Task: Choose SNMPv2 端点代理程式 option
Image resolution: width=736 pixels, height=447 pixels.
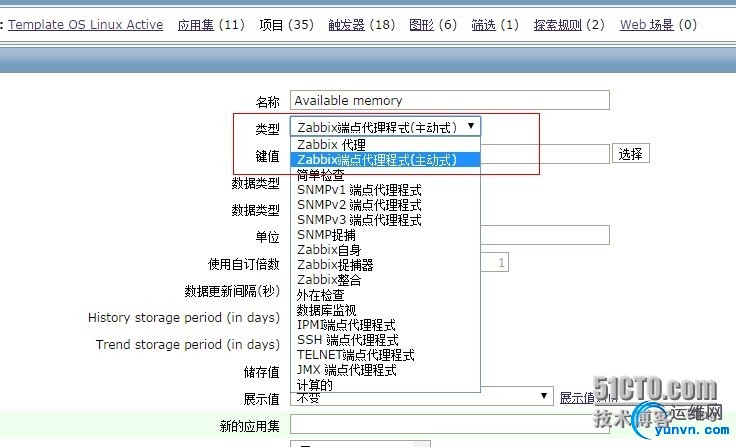Action: pyautogui.click(x=385, y=205)
